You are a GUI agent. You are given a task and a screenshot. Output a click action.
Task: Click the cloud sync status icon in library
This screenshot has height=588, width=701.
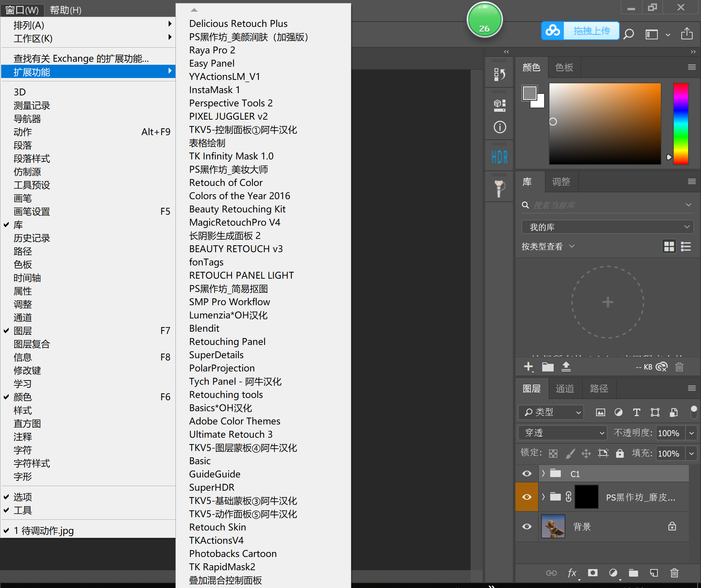click(662, 367)
